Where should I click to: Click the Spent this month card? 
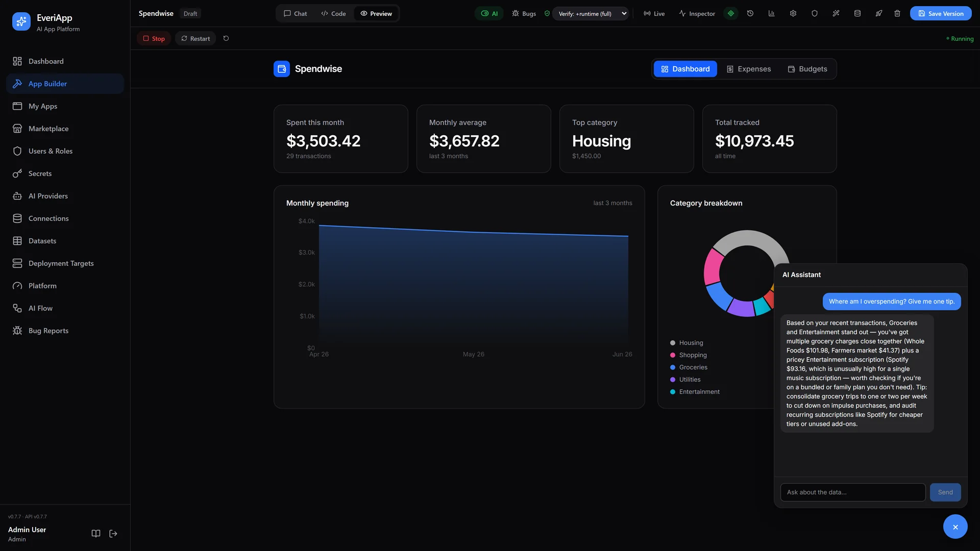pyautogui.click(x=341, y=139)
